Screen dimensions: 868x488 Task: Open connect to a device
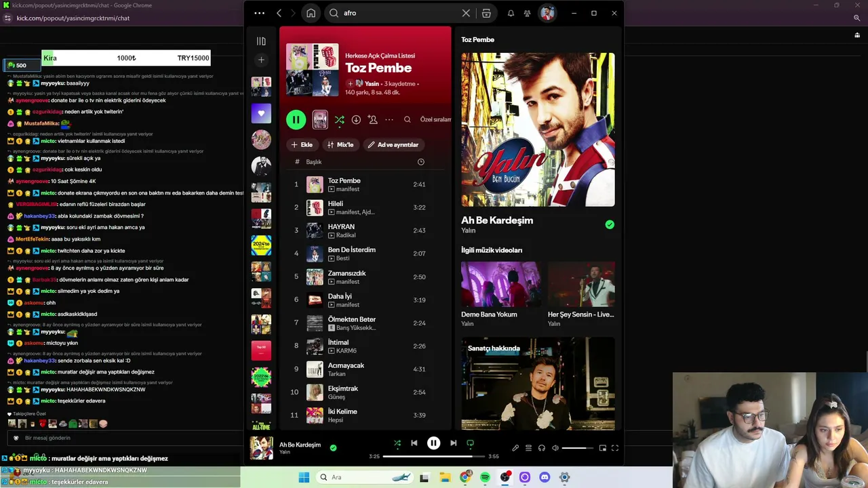coord(542,448)
